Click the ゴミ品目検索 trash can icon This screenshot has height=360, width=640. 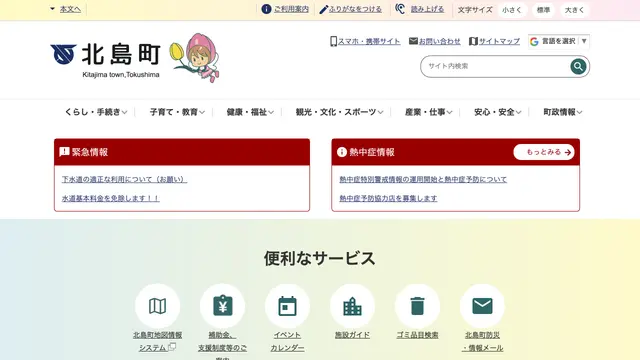[417, 306]
